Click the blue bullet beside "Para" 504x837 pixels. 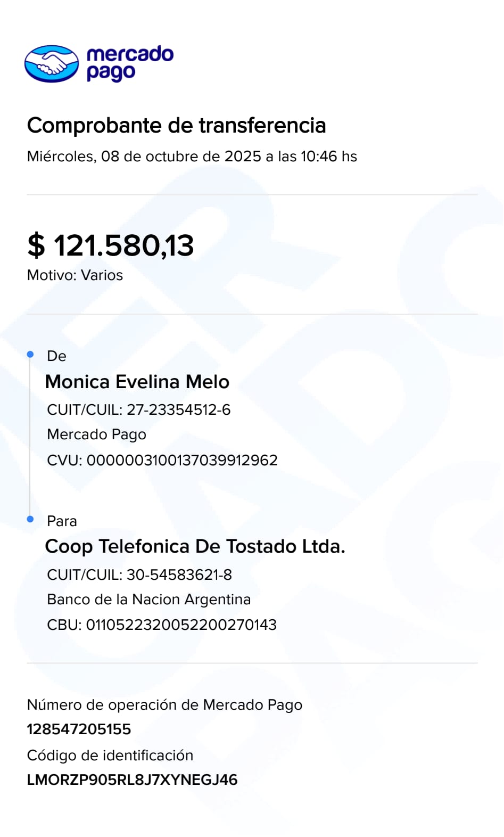click(30, 519)
